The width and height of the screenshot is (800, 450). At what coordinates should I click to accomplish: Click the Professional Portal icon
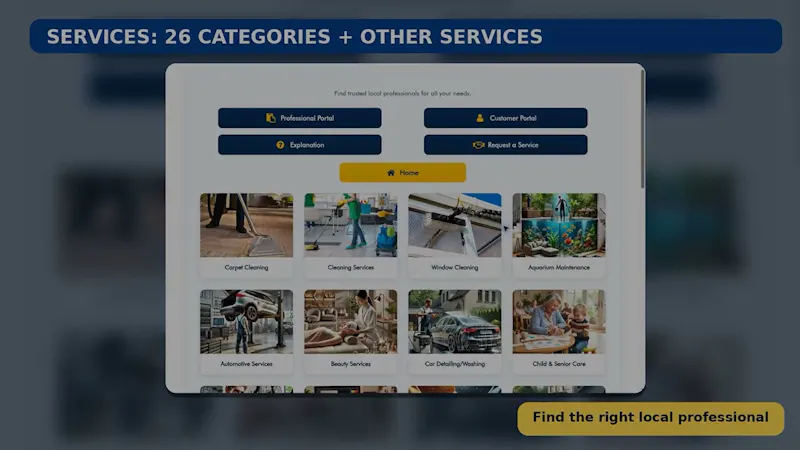271,118
